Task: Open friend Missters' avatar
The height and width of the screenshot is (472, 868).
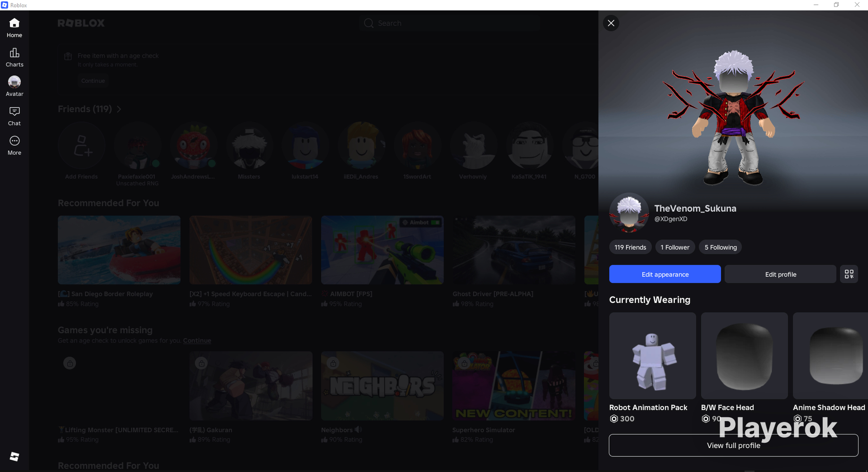Action: (249, 145)
